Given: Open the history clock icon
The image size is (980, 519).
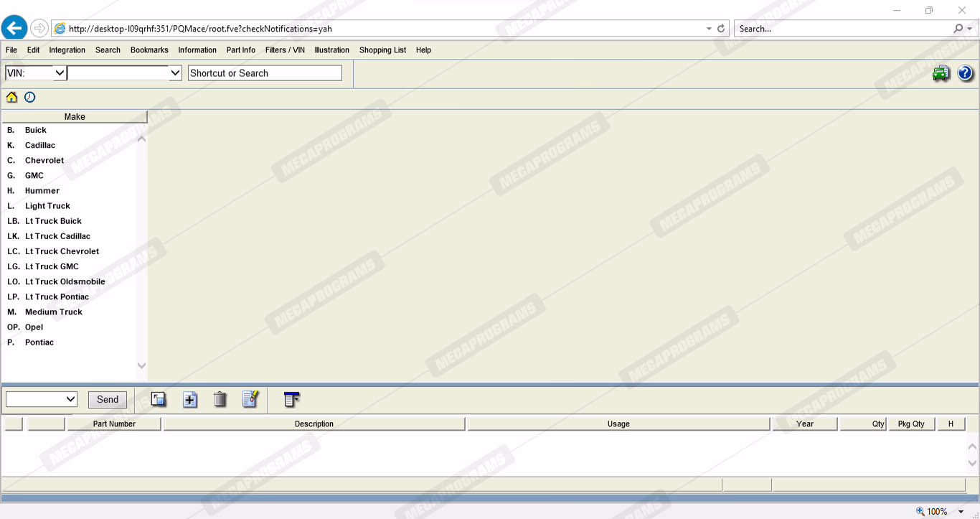Looking at the screenshot, I should click(29, 98).
